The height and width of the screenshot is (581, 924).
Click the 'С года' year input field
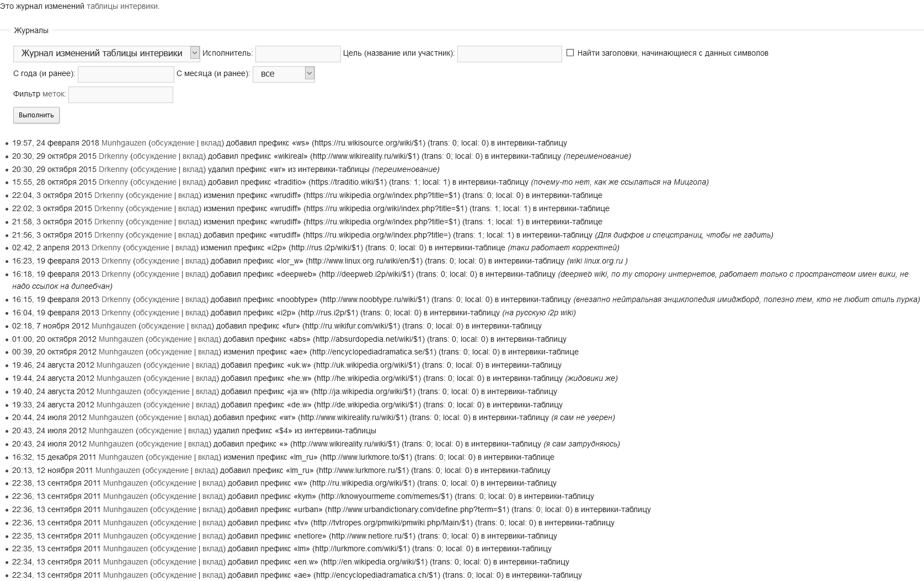[x=126, y=74]
